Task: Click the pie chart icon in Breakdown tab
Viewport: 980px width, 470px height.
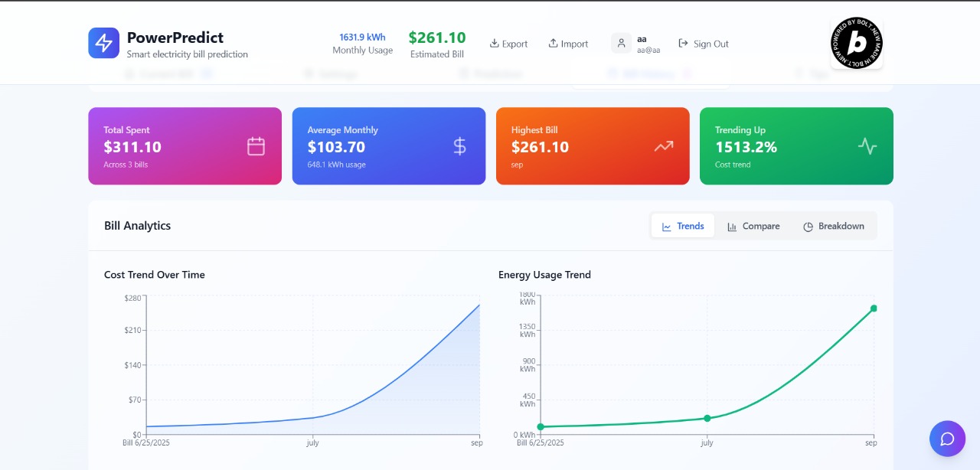Action: tap(808, 227)
